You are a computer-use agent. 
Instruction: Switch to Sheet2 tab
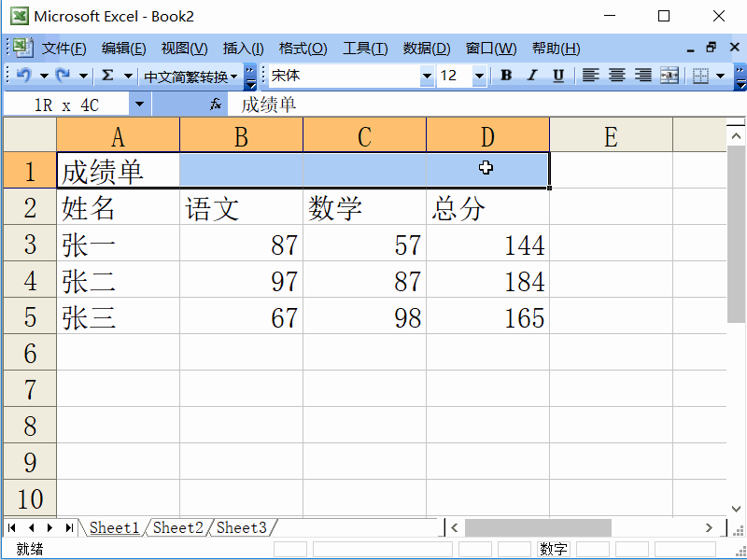pos(178,527)
